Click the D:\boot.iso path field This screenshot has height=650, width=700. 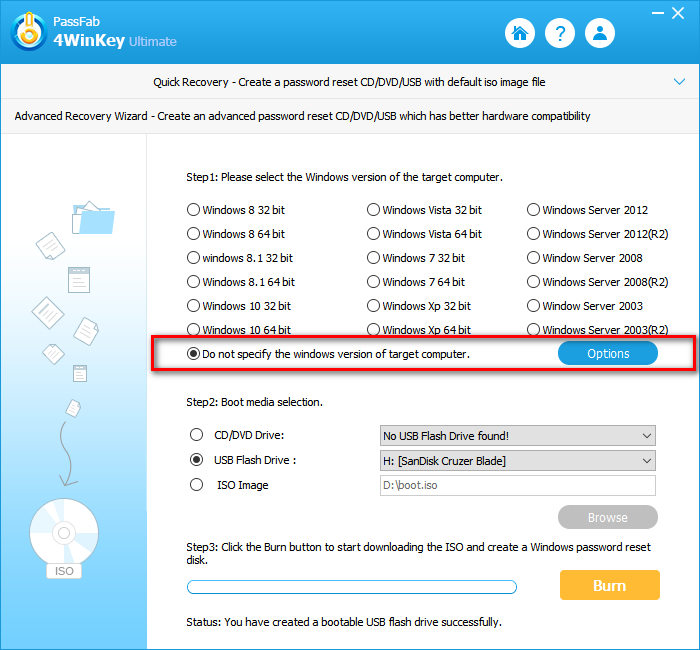click(x=518, y=485)
